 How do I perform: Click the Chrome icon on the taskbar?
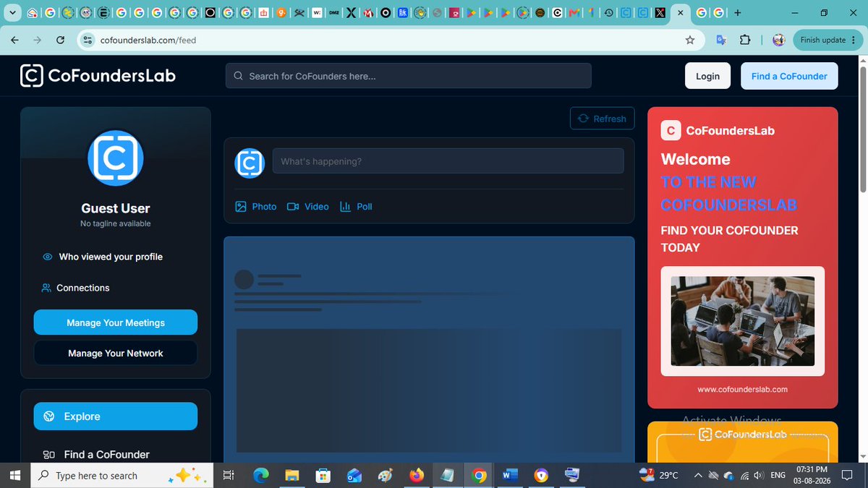[x=479, y=476]
